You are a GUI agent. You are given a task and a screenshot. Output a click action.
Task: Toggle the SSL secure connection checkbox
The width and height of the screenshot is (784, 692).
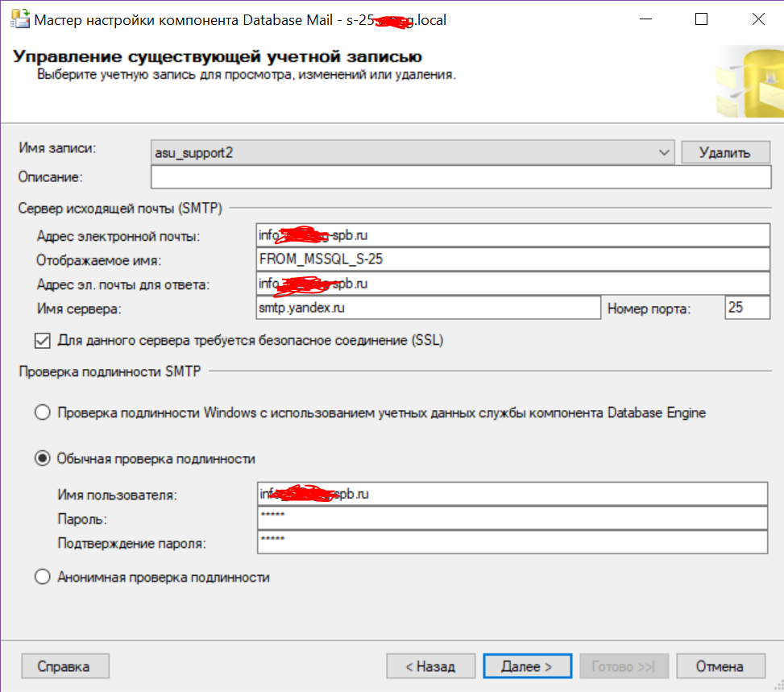pyautogui.click(x=43, y=341)
